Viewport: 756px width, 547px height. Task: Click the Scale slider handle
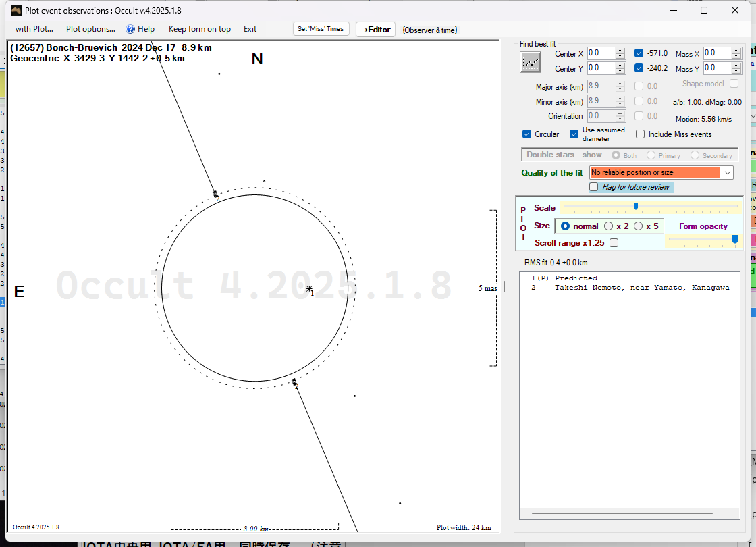pos(636,207)
